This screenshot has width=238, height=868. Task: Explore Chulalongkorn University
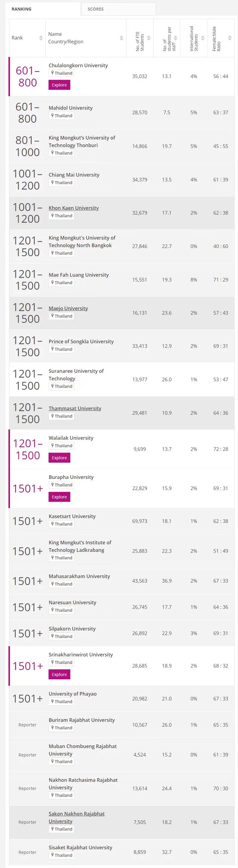coord(59,85)
